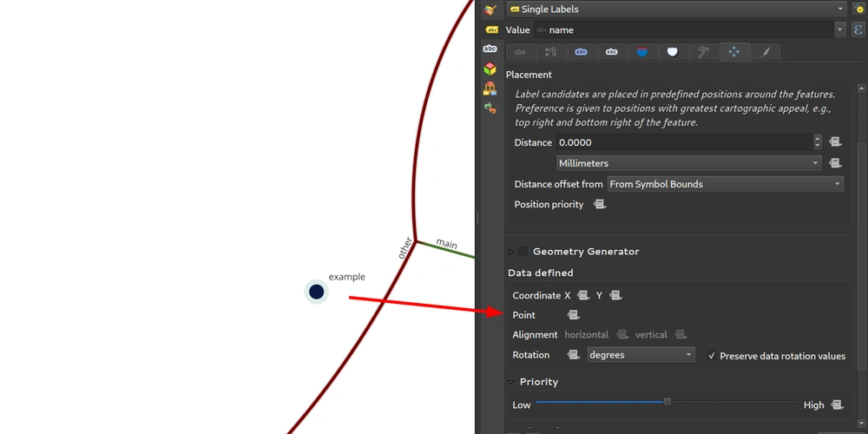
Task: Click the Placement heading text
Action: [529, 74]
